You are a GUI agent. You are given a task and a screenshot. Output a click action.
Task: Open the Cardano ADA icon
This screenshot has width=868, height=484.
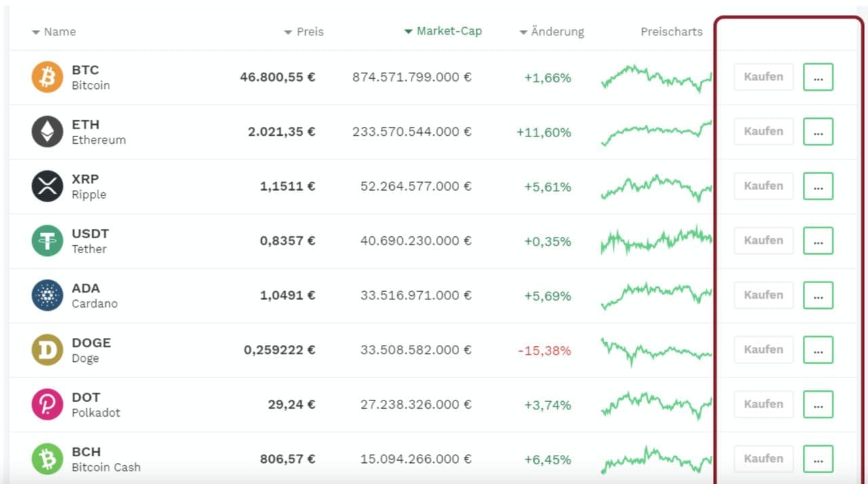coord(47,295)
